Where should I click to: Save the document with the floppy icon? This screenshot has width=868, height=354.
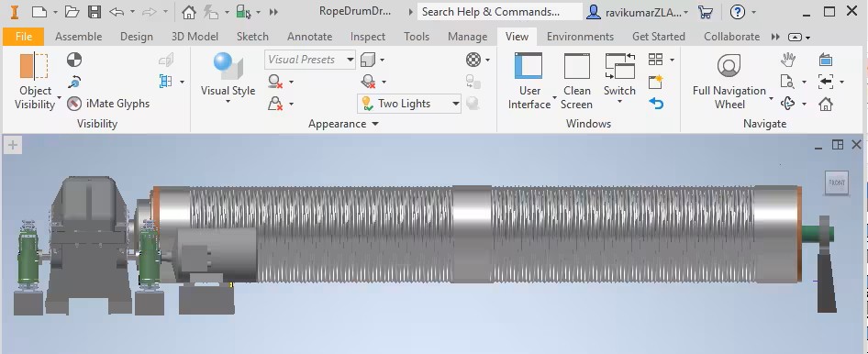coord(95,12)
